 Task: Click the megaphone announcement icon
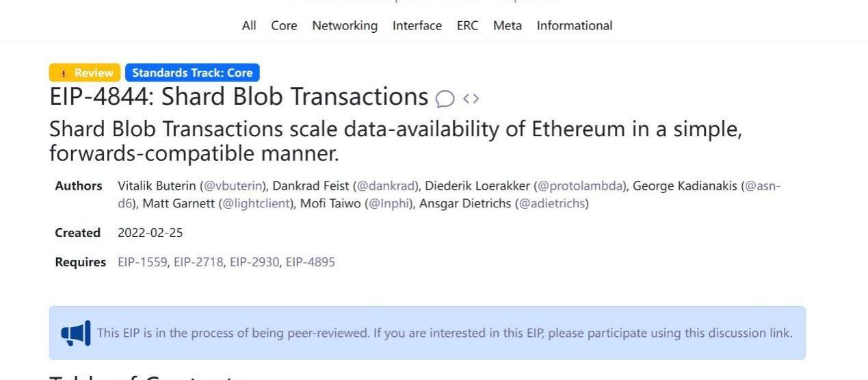tap(75, 333)
